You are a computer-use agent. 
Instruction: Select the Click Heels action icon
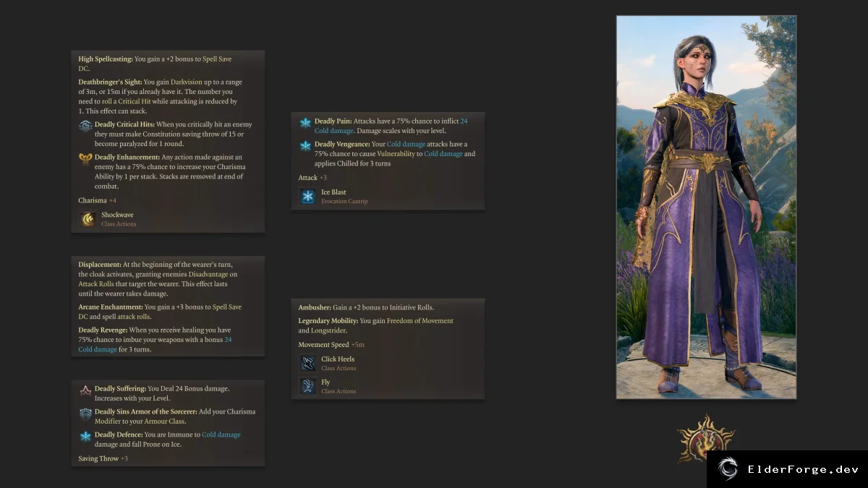click(307, 363)
